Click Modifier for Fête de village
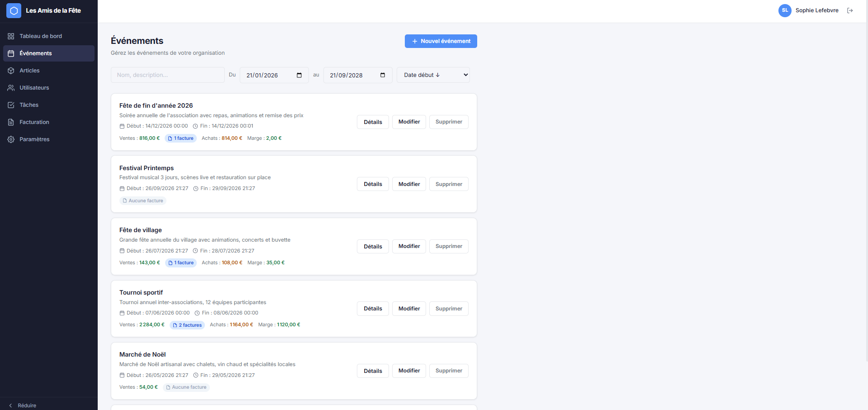This screenshot has height=410, width=868. 409,246
